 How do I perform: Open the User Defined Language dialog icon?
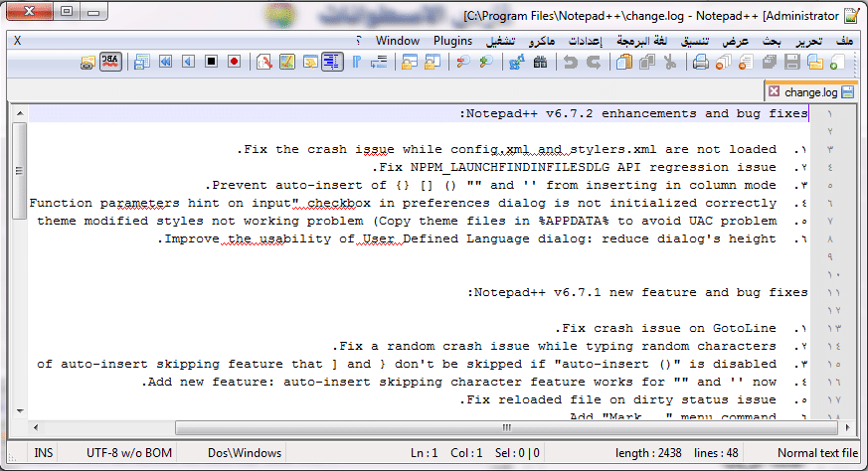(310, 62)
